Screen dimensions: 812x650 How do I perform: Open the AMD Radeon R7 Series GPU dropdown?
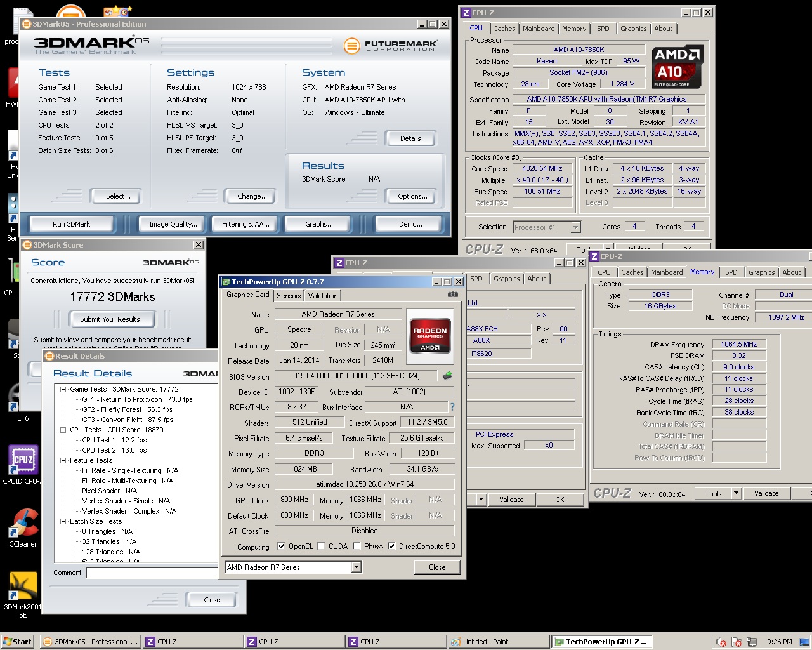tap(356, 567)
